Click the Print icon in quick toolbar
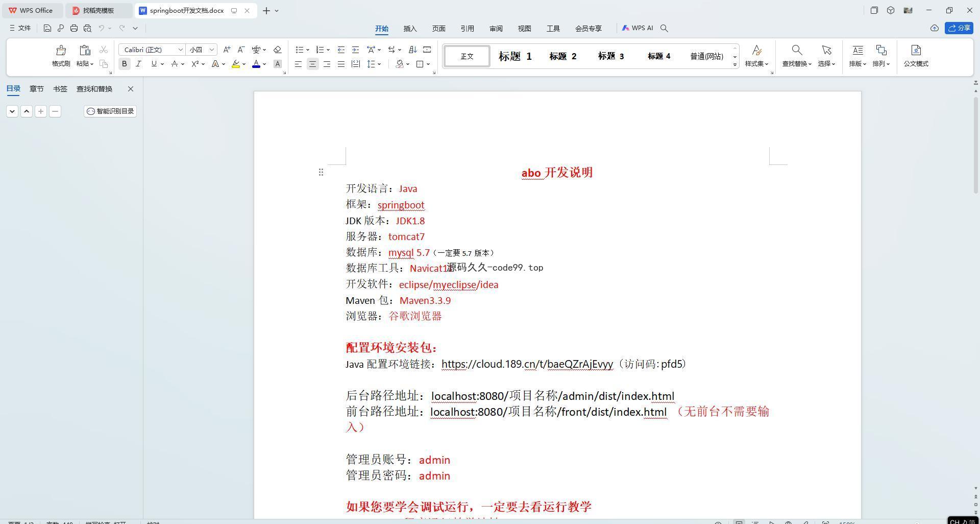This screenshot has height=524, width=980. coord(74,28)
